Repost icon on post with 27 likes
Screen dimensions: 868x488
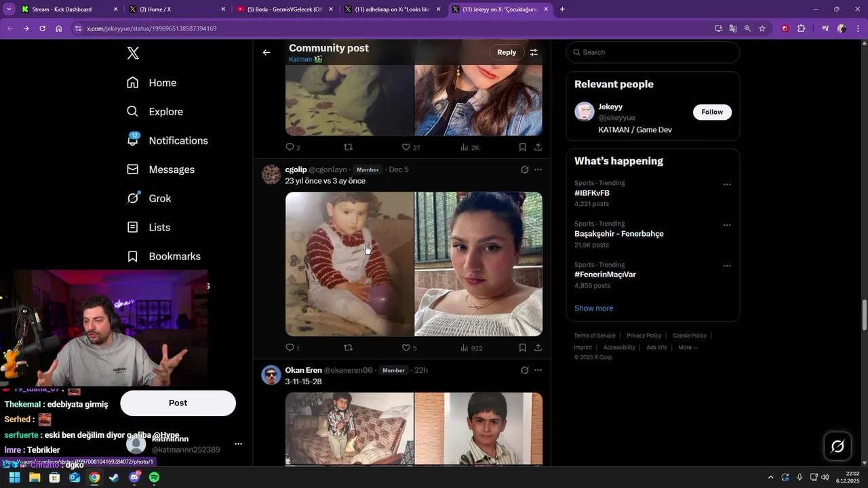coord(348,147)
